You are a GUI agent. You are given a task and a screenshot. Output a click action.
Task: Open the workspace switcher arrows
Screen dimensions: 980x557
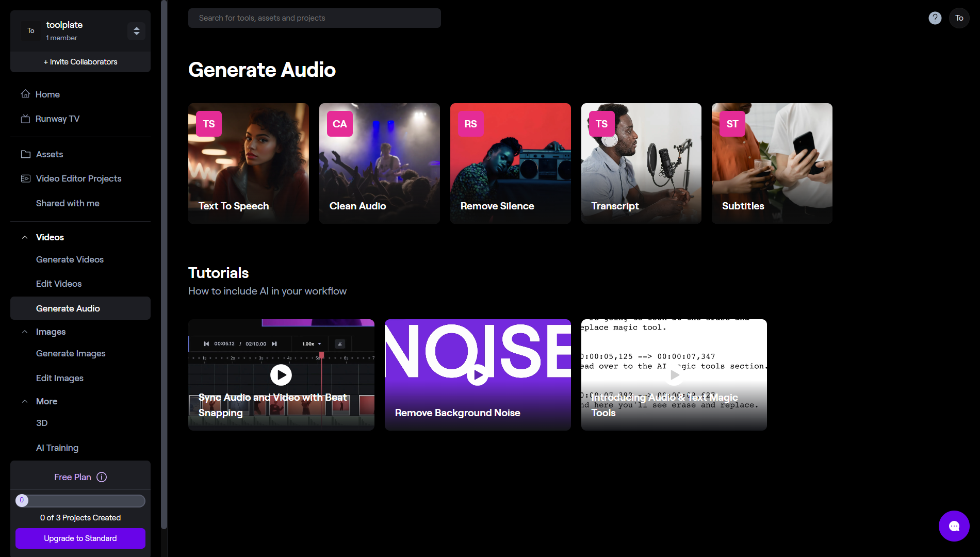click(x=136, y=30)
